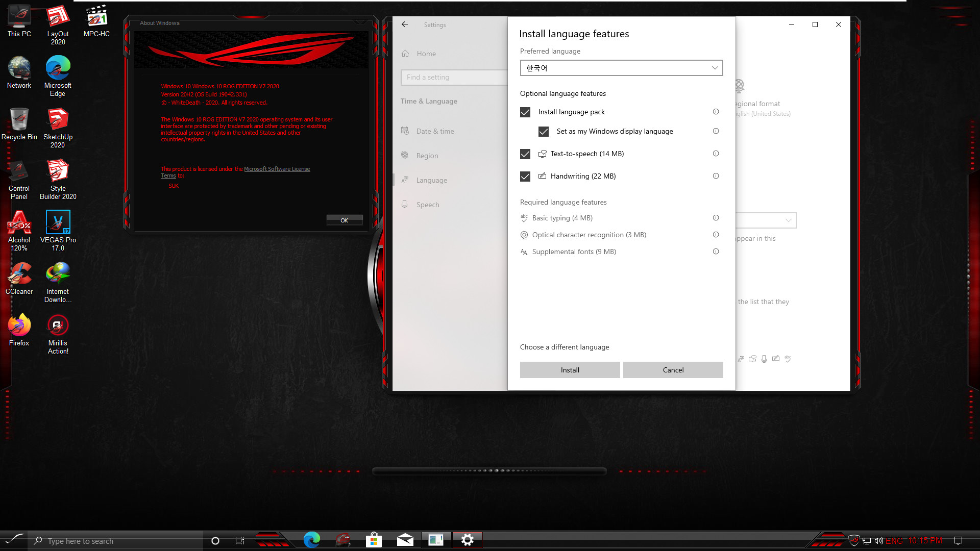Open CCleaner desktop icon

(x=19, y=279)
